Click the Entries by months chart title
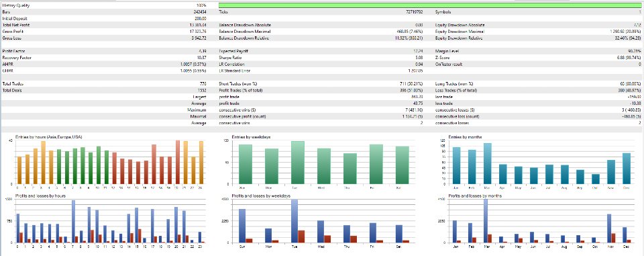The width and height of the screenshot is (644, 256). pyautogui.click(x=466, y=136)
